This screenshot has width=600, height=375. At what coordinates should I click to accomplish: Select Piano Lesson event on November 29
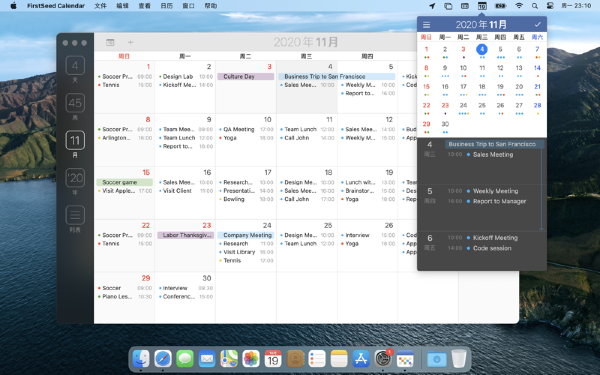pos(125,297)
